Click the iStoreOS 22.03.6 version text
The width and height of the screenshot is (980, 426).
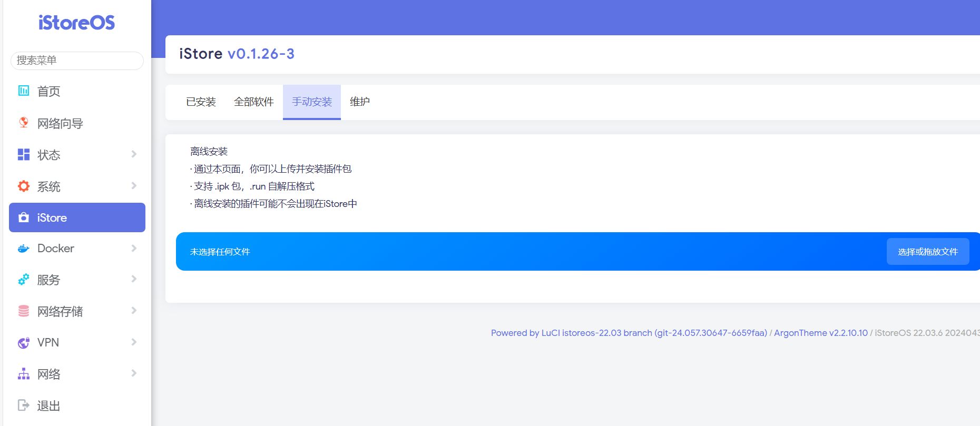[x=927, y=333]
